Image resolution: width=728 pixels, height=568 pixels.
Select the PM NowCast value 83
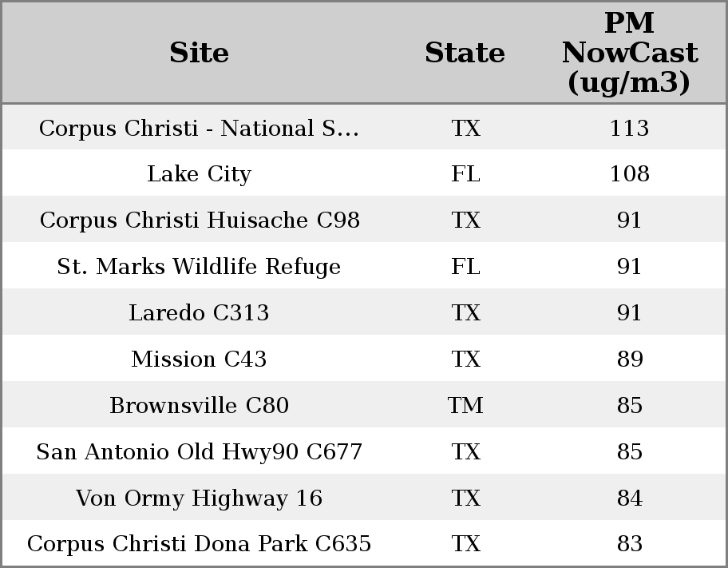pyautogui.click(x=629, y=543)
